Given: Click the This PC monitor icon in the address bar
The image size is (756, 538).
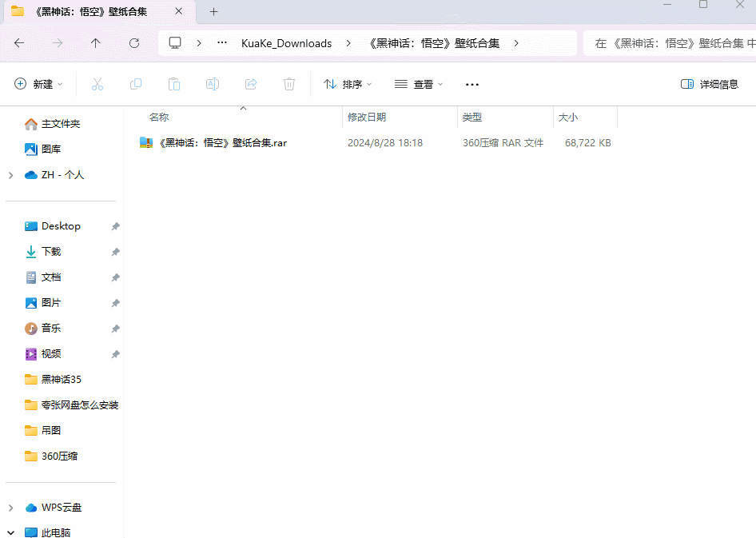Looking at the screenshot, I should (175, 43).
